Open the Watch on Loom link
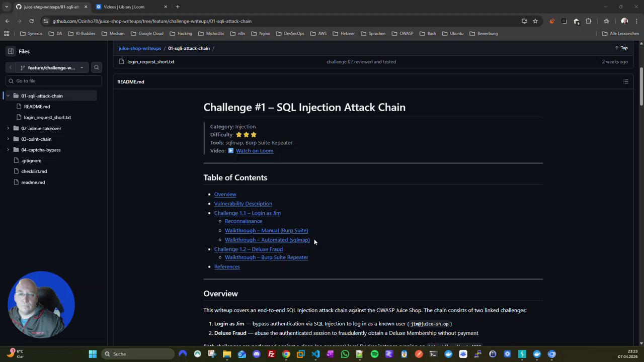The width and height of the screenshot is (644, 362). pos(255,151)
